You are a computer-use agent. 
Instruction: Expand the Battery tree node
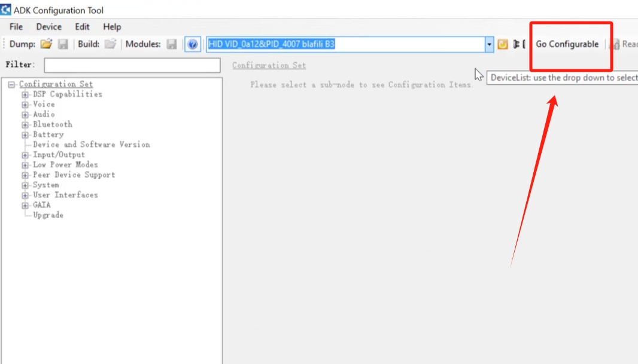(25, 135)
